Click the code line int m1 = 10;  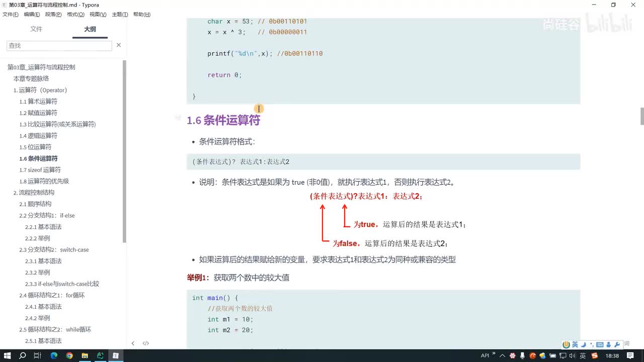230,319
